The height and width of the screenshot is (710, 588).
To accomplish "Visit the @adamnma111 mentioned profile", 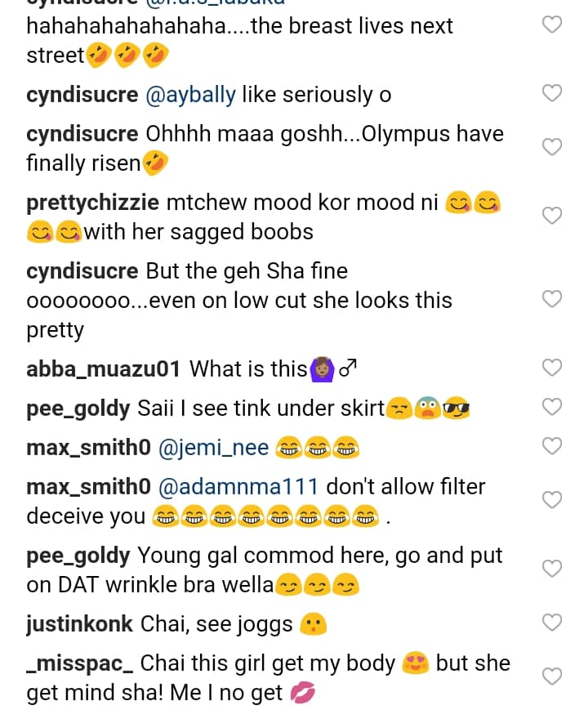I will (x=238, y=487).
